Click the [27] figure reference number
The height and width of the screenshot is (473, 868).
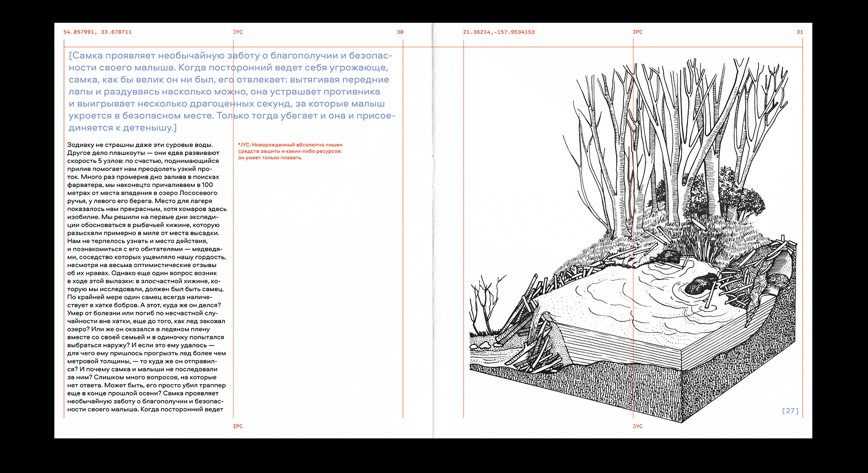(790, 411)
